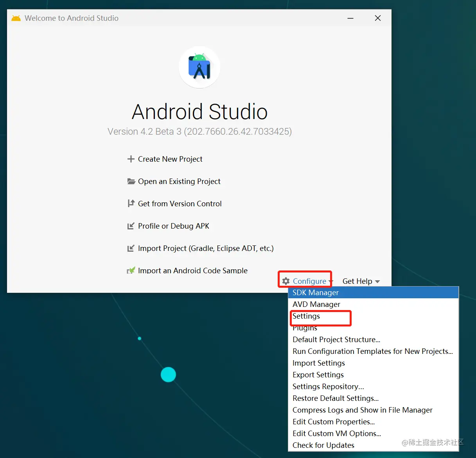Open AVD Manager from menu
The width and height of the screenshot is (476, 458).
tap(373, 304)
